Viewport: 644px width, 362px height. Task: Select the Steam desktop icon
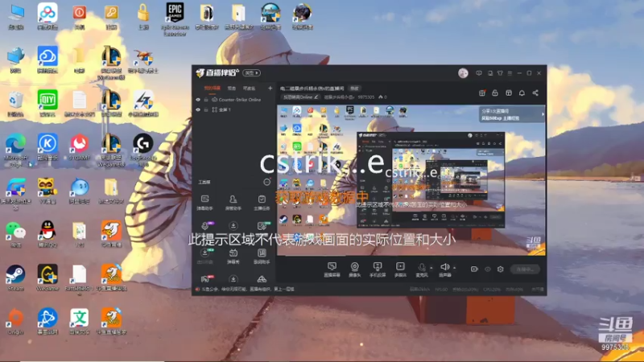[15, 278]
